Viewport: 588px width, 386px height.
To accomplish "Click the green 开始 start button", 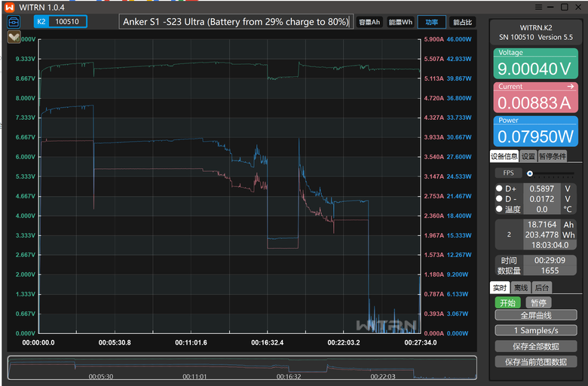I will point(507,303).
